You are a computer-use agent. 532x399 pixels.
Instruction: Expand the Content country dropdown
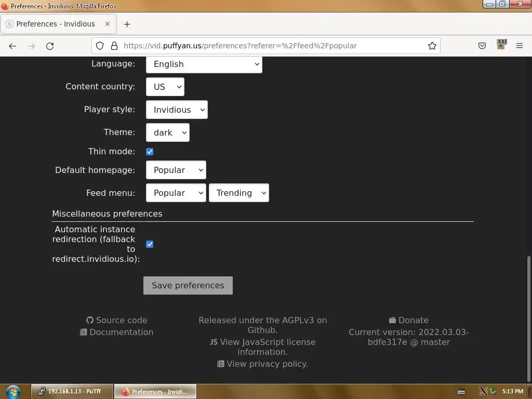tap(165, 87)
